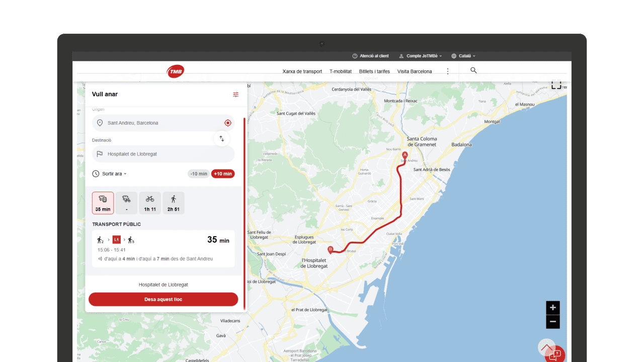Click Cerdanyola del Vallès map label
Image resolution: width=644 pixels, height=362 pixels.
click(x=351, y=89)
